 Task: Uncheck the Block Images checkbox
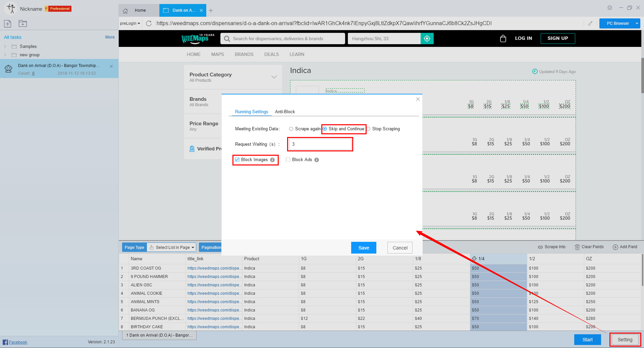point(237,160)
